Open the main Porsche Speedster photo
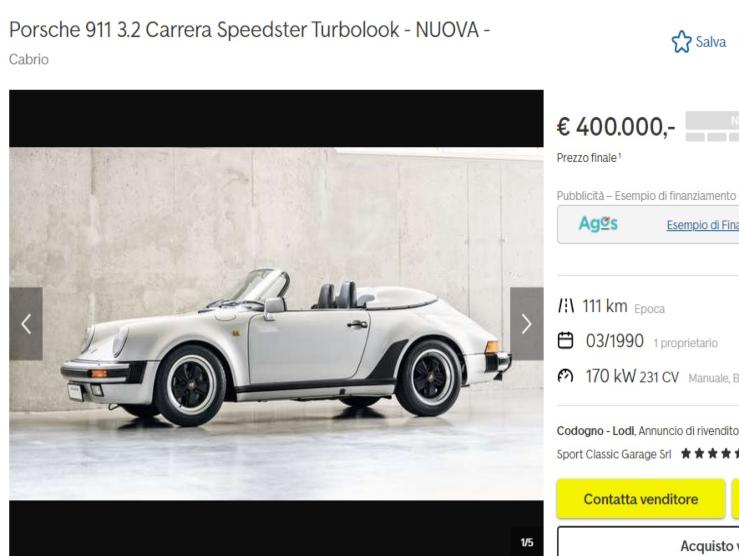The image size is (739, 556). pyautogui.click(x=276, y=323)
